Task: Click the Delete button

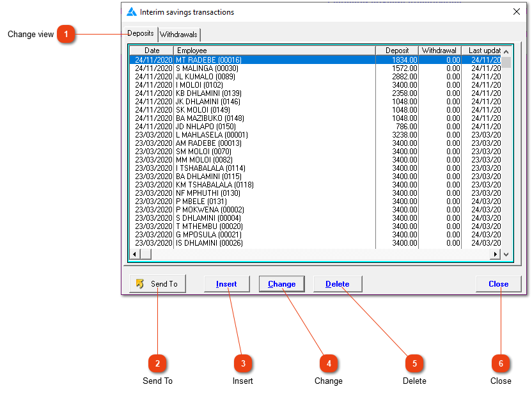Action: [338, 284]
